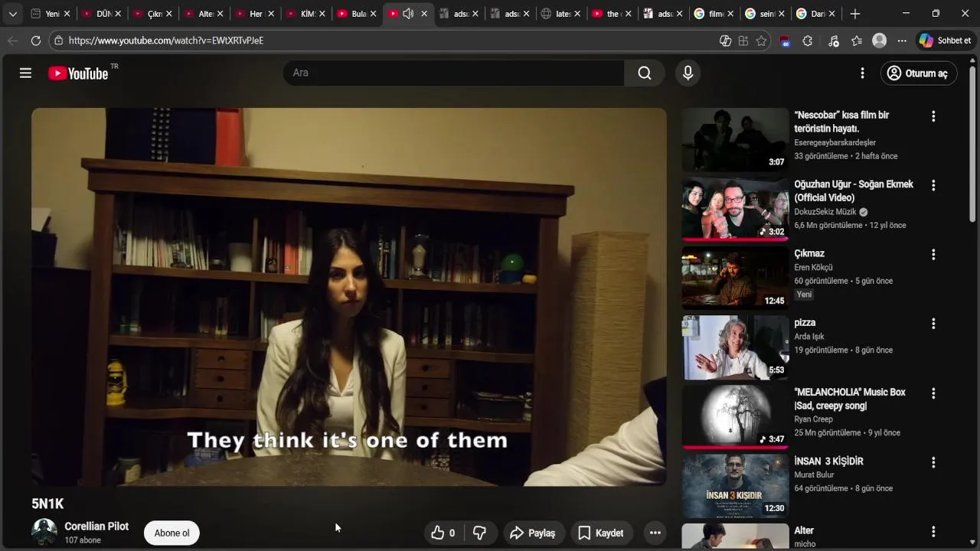Open Copilot page icon in address bar
The height and width of the screenshot is (551, 980).
[726, 41]
